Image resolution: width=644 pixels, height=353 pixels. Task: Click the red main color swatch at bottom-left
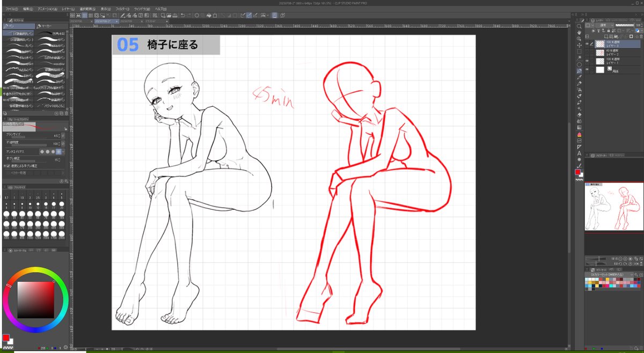(x=5, y=337)
